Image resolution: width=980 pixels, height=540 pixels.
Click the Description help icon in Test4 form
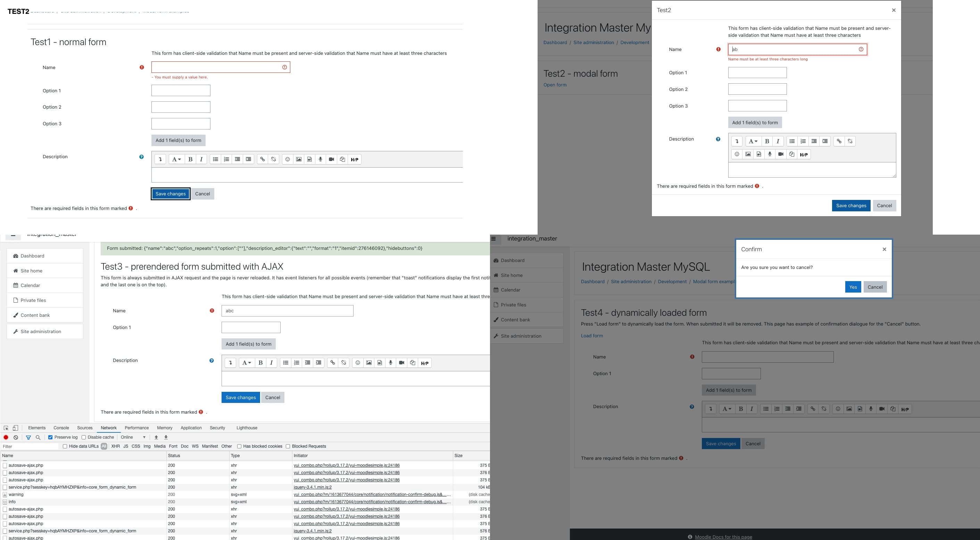(x=692, y=406)
